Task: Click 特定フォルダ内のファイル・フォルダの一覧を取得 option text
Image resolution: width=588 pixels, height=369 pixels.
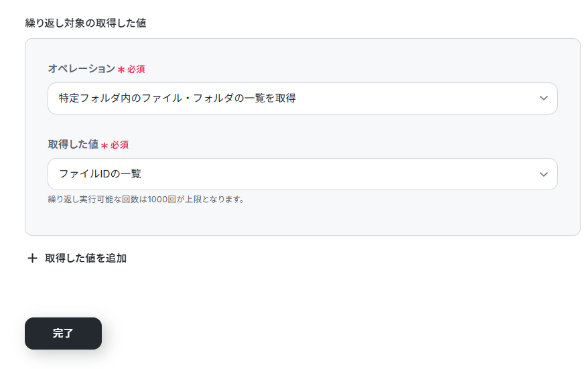Action: point(177,98)
